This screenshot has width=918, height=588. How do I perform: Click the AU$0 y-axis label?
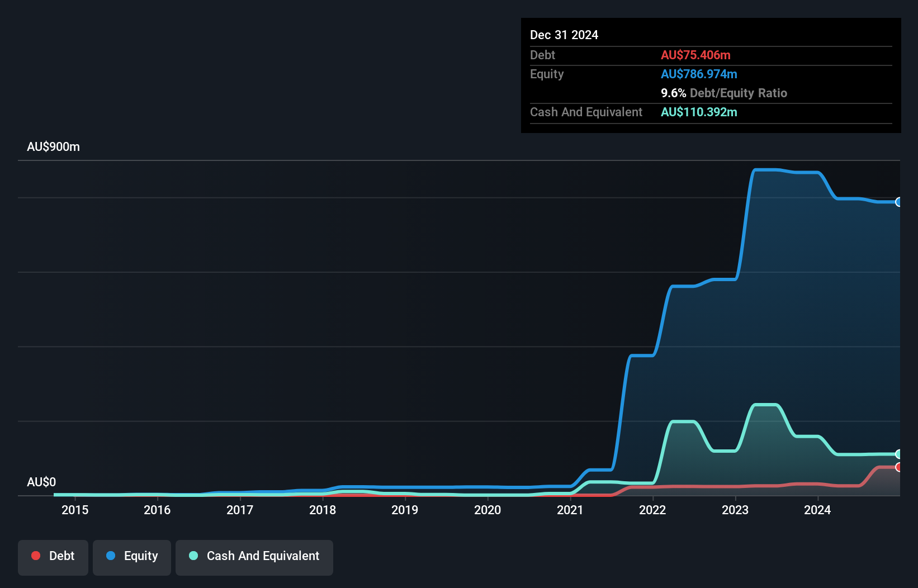pyautogui.click(x=41, y=482)
